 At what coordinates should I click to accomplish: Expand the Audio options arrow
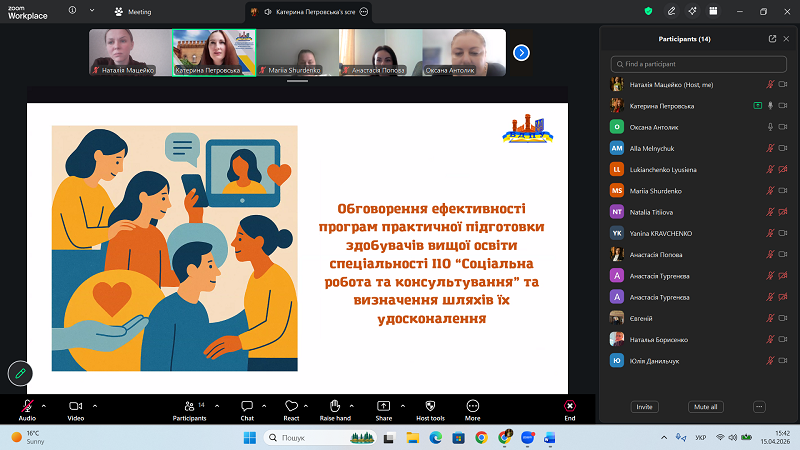point(43,404)
